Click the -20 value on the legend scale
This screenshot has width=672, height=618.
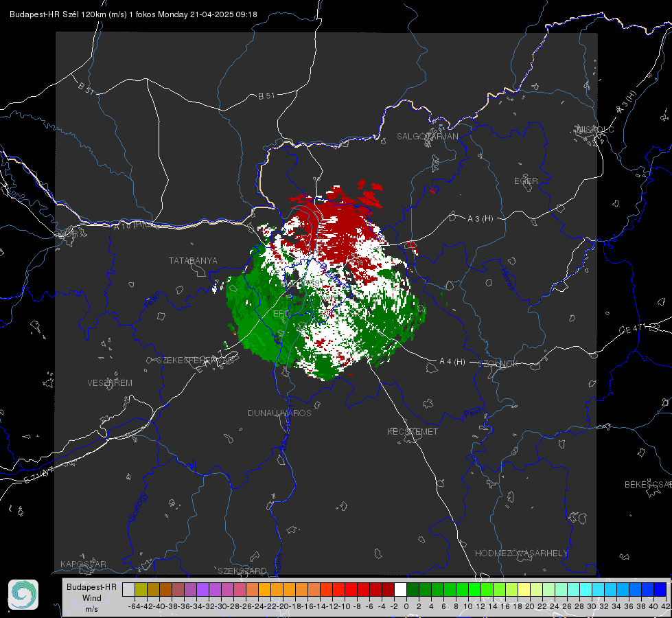tap(282, 606)
